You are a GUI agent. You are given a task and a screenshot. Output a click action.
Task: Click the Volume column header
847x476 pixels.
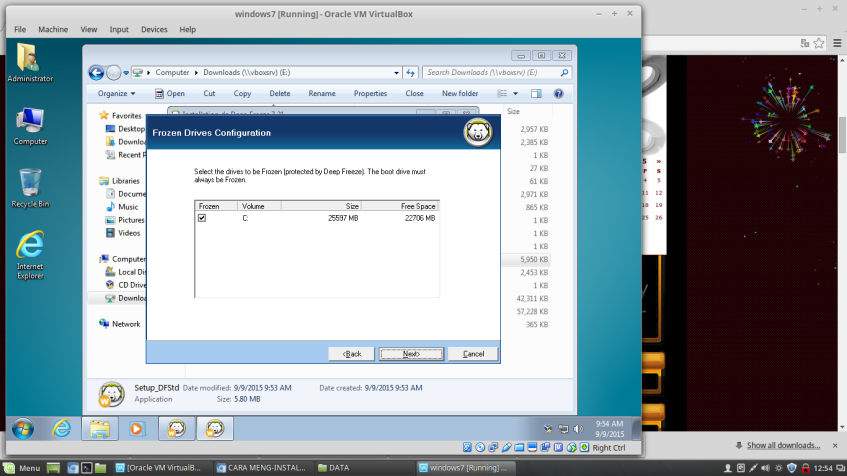pos(259,206)
